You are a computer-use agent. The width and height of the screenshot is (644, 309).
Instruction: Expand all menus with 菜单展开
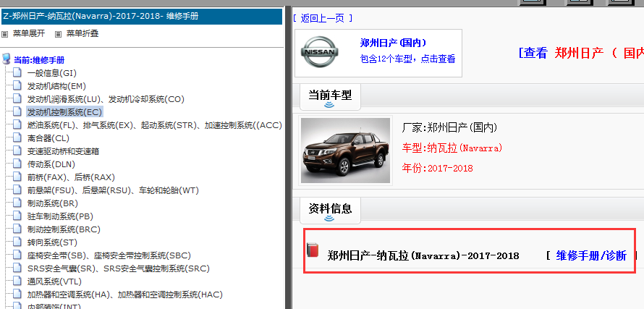[29, 34]
